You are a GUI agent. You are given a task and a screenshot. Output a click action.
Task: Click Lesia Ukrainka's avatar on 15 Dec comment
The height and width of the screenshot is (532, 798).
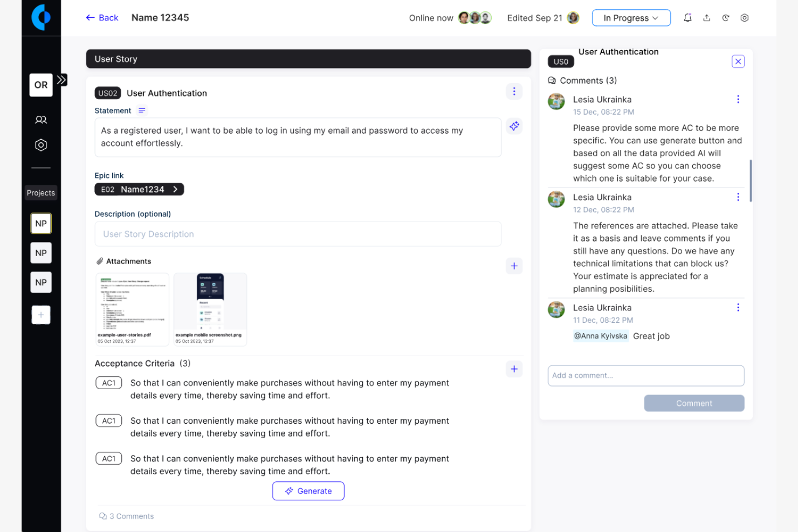point(556,101)
